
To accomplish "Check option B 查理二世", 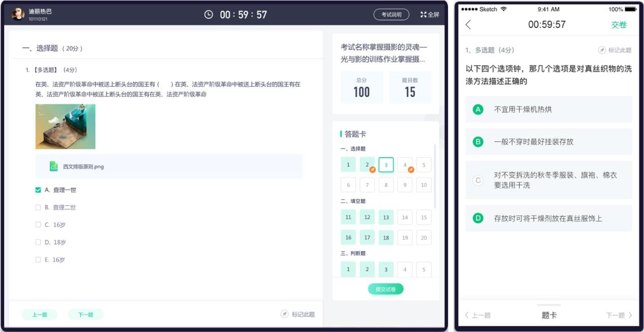I will click(x=38, y=207).
